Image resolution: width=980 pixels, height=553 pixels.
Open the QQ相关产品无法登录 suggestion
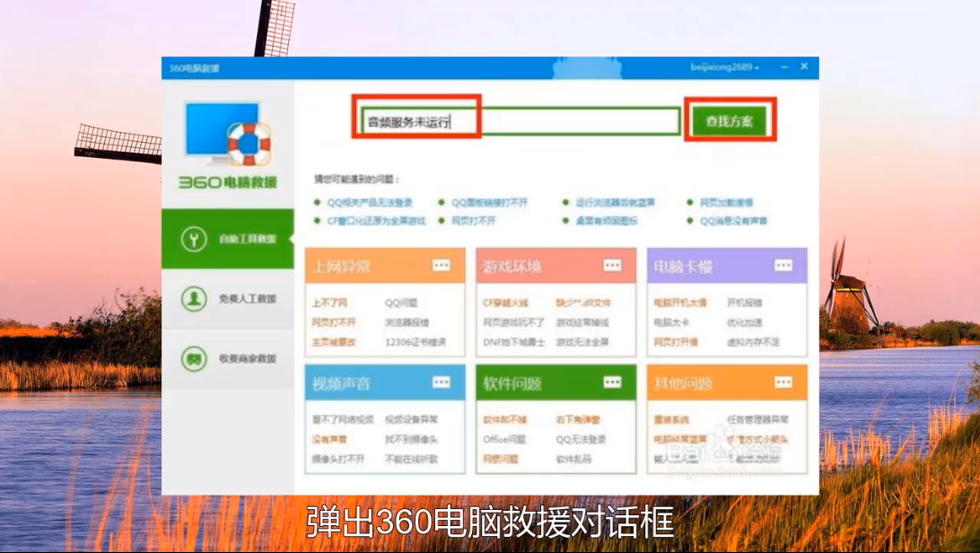coord(370,203)
